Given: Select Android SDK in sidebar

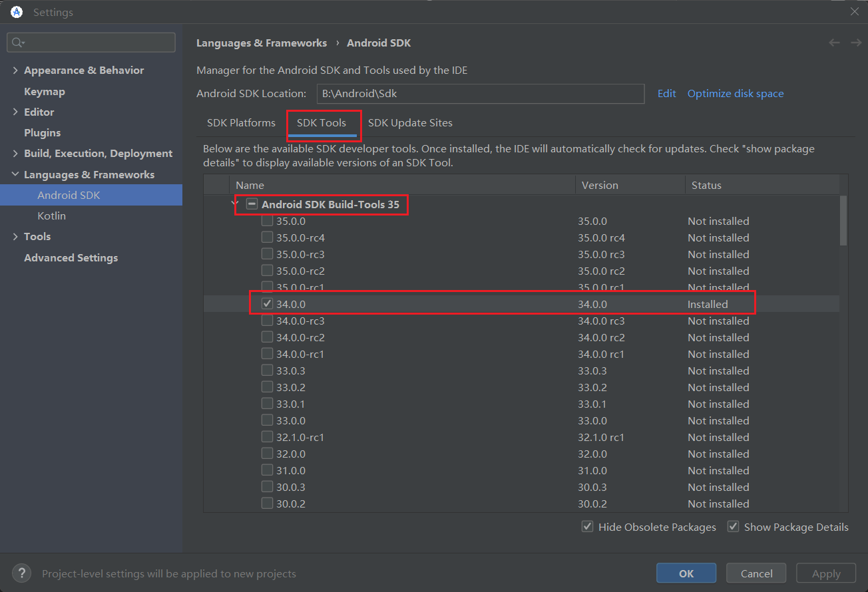Looking at the screenshot, I should tap(91, 195).
